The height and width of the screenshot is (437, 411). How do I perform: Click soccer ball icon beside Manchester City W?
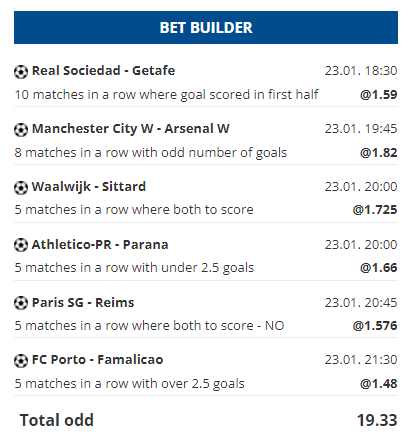[x=21, y=130]
